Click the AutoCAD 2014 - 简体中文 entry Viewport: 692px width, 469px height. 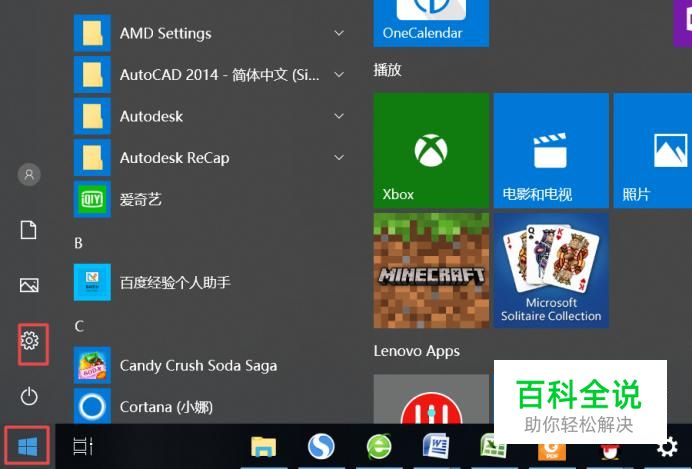[210, 75]
